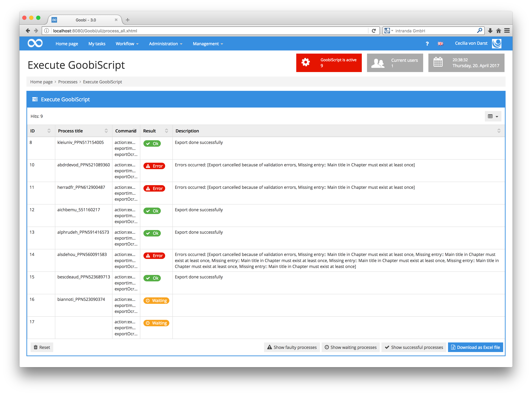Open Home page in navigation bar
Image resolution: width=532 pixels, height=395 pixels.
[67, 44]
